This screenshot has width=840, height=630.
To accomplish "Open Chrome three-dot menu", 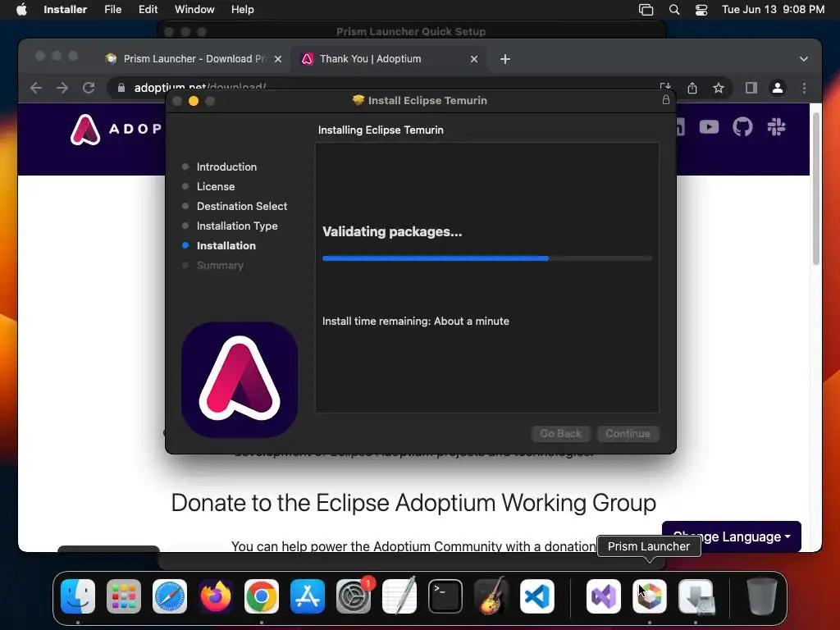I will pos(804,88).
